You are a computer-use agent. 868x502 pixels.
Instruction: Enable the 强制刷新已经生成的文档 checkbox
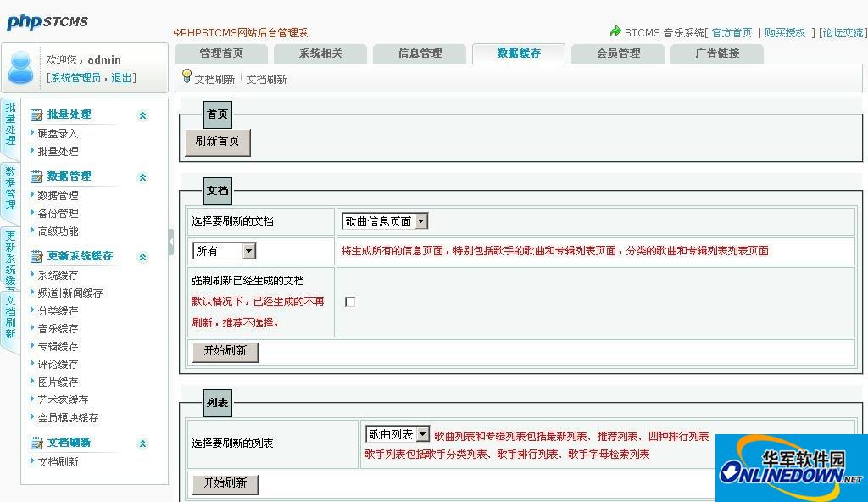pos(350,300)
